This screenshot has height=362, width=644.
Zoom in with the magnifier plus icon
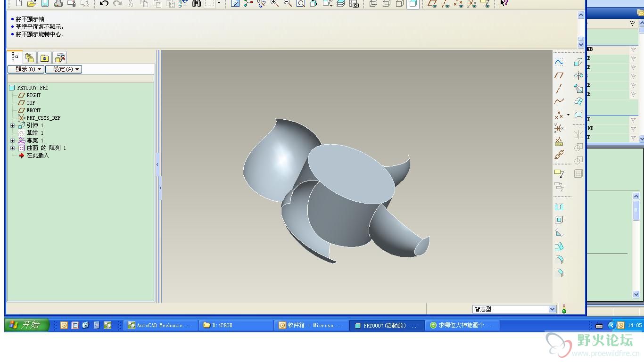click(x=275, y=3)
